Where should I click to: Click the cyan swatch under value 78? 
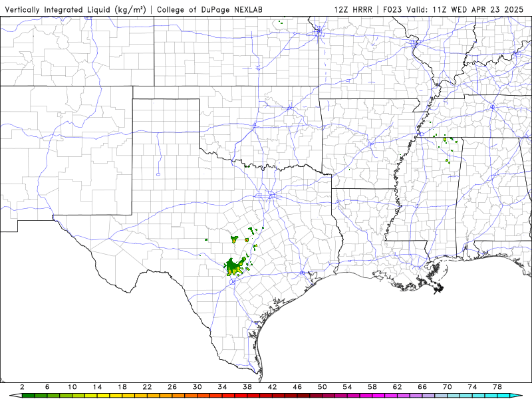(x=503, y=396)
